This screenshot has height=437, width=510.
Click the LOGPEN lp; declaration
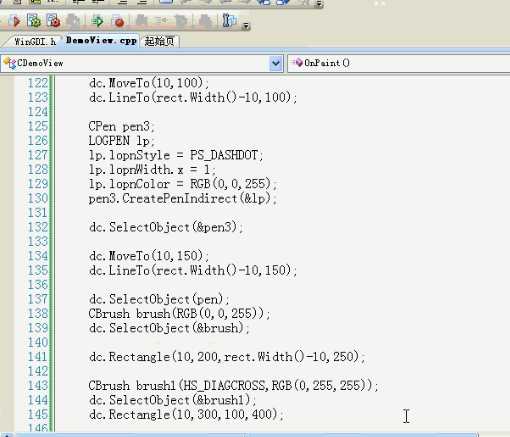(121, 141)
